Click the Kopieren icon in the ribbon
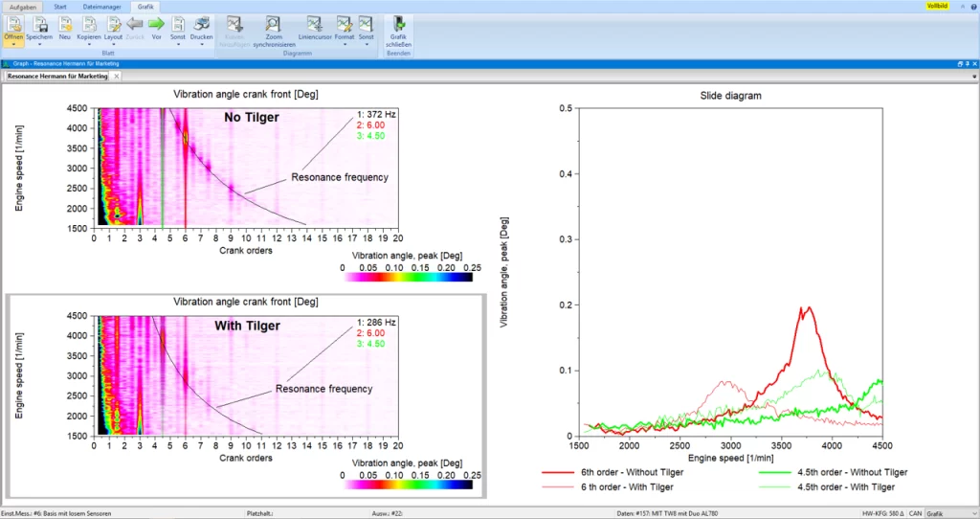The image size is (980, 519). point(89,23)
